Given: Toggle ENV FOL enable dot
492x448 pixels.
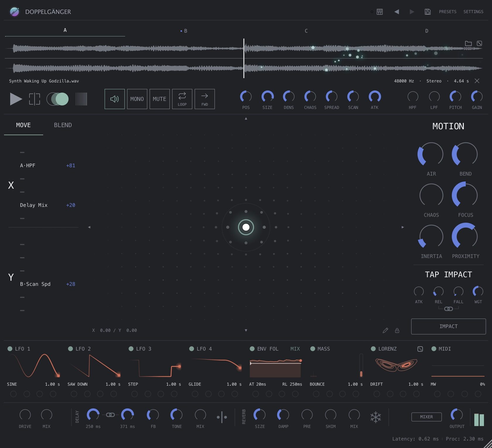Looking at the screenshot, I should 252,349.
